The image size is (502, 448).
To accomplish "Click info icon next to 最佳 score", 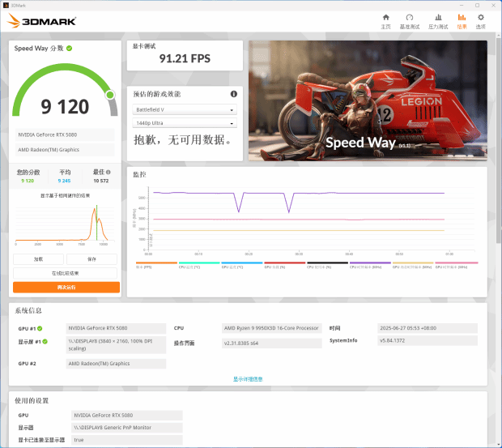I will pyautogui.click(x=108, y=173).
